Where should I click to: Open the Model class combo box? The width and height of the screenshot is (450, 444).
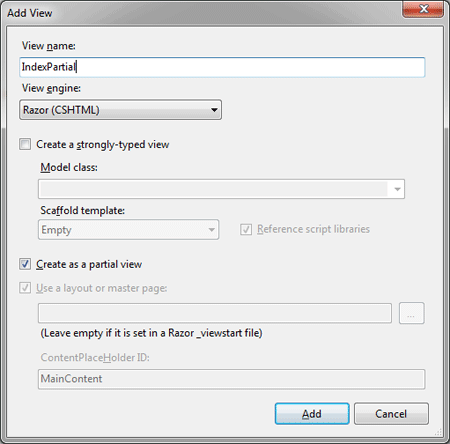coord(221,189)
